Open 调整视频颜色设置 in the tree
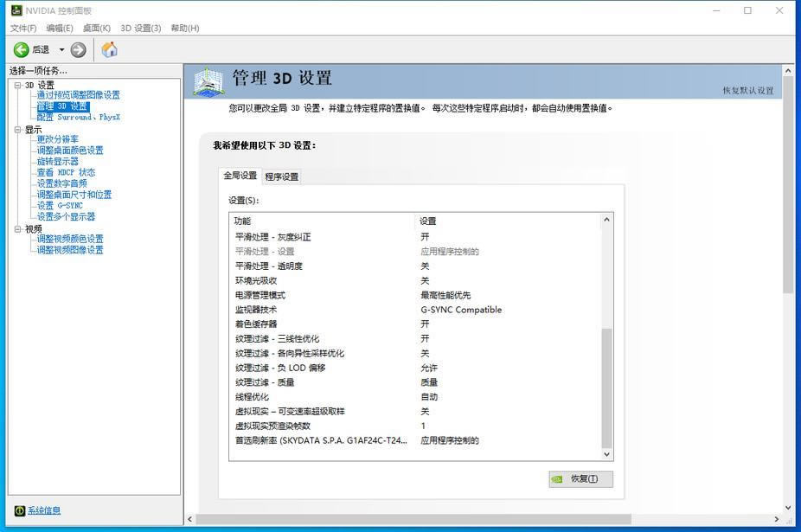The width and height of the screenshot is (801, 532). pyautogui.click(x=70, y=239)
